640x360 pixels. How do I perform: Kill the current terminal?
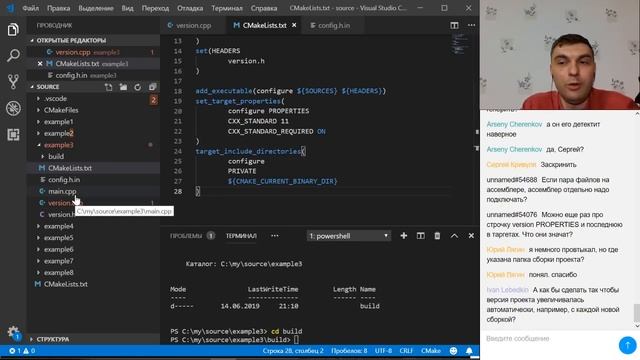[437, 236]
